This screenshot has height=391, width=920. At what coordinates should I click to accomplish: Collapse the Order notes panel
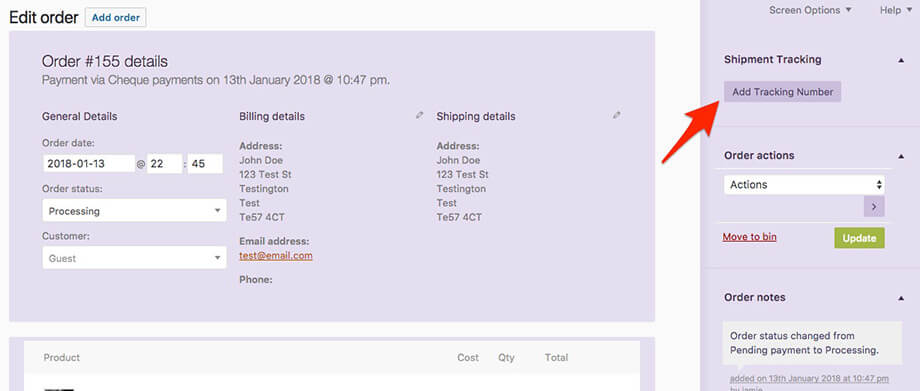pyautogui.click(x=901, y=298)
